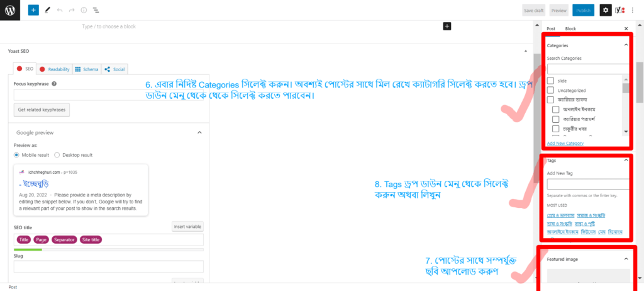
Task: Select Desktop result preview
Action: [x=57, y=155]
